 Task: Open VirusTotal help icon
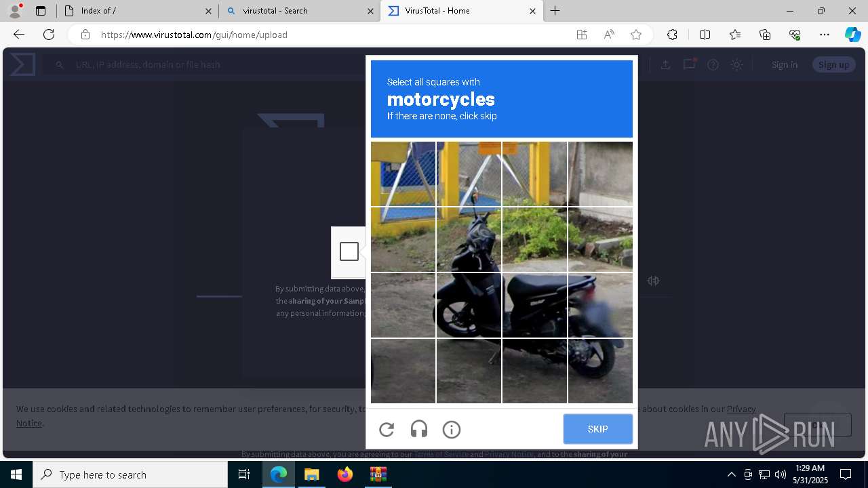point(713,64)
